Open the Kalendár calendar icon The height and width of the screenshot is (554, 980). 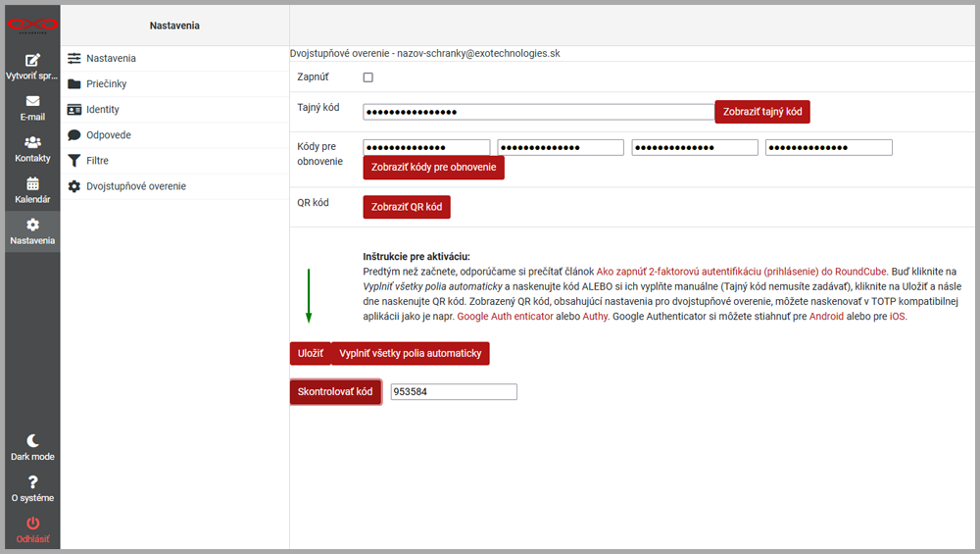pyautogui.click(x=32, y=183)
